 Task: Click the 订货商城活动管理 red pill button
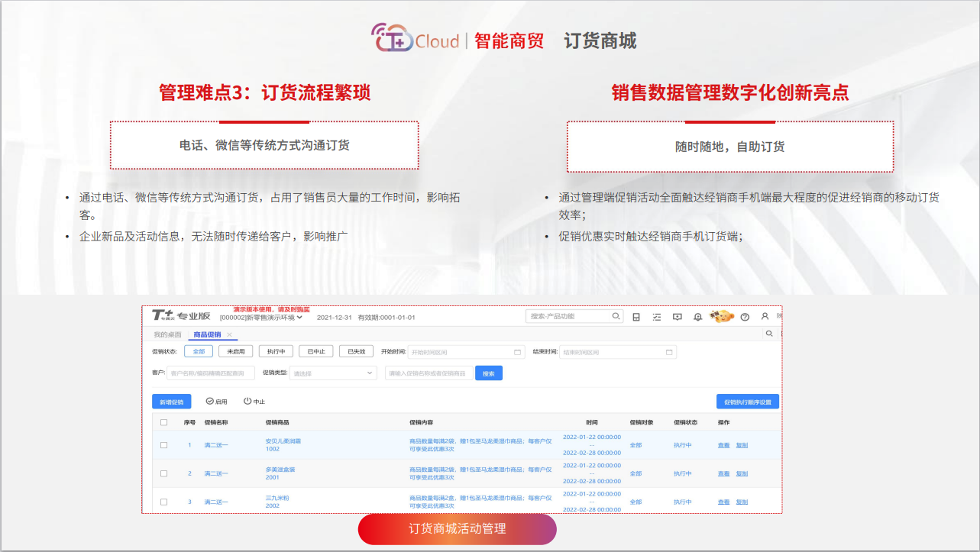pyautogui.click(x=458, y=529)
